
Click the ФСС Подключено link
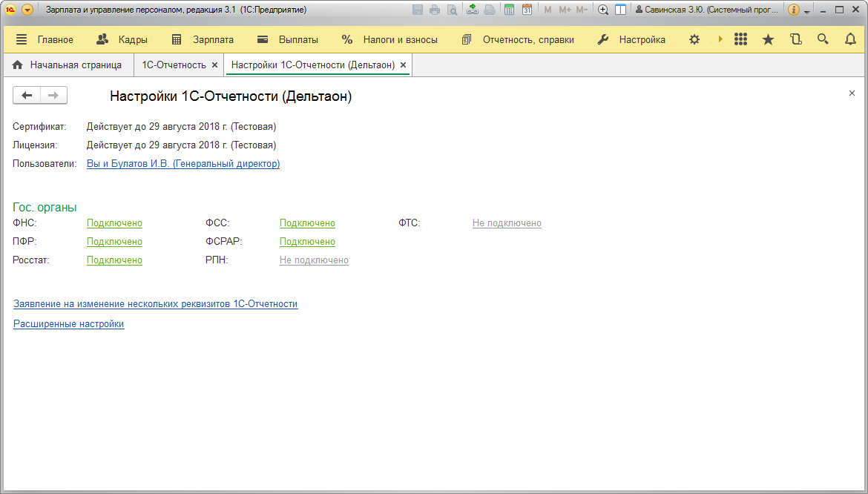click(307, 223)
